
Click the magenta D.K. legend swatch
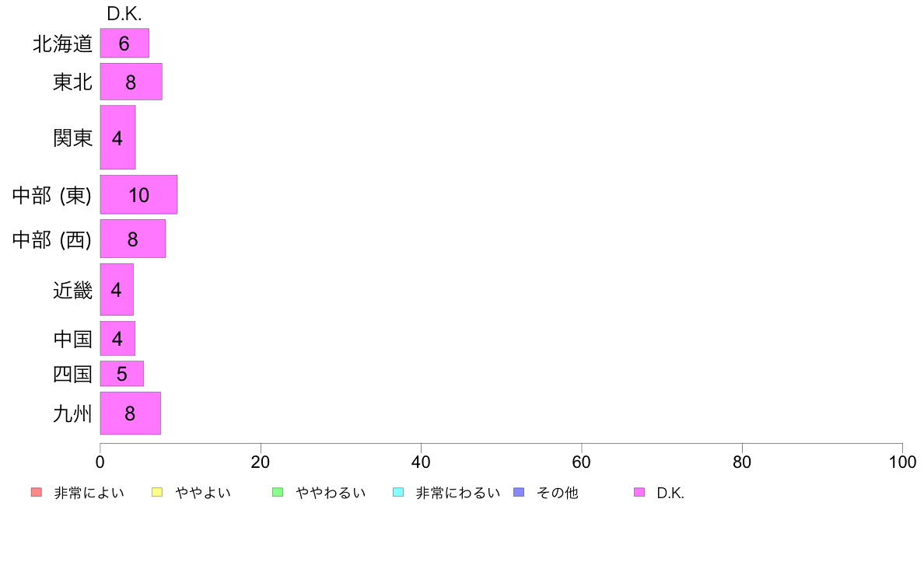point(639,493)
